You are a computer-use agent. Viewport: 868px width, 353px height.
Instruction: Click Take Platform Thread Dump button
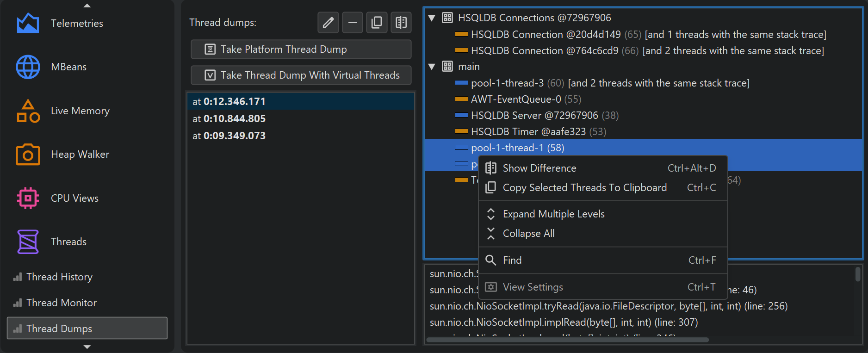(x=301, y=50)
